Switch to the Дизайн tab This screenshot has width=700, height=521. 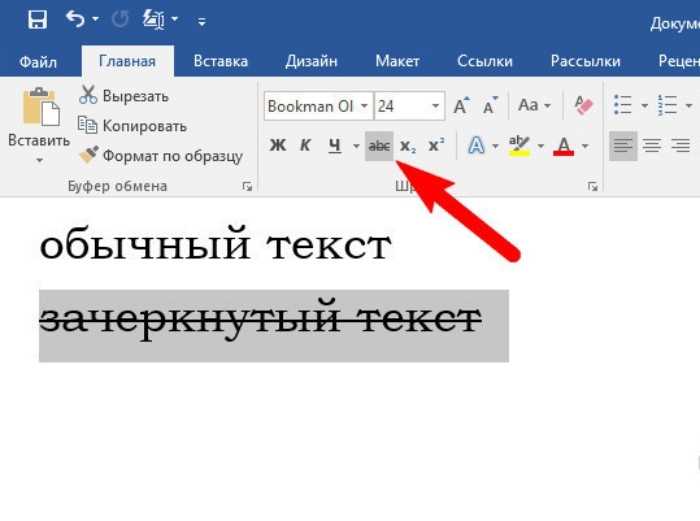pos(311,61)
